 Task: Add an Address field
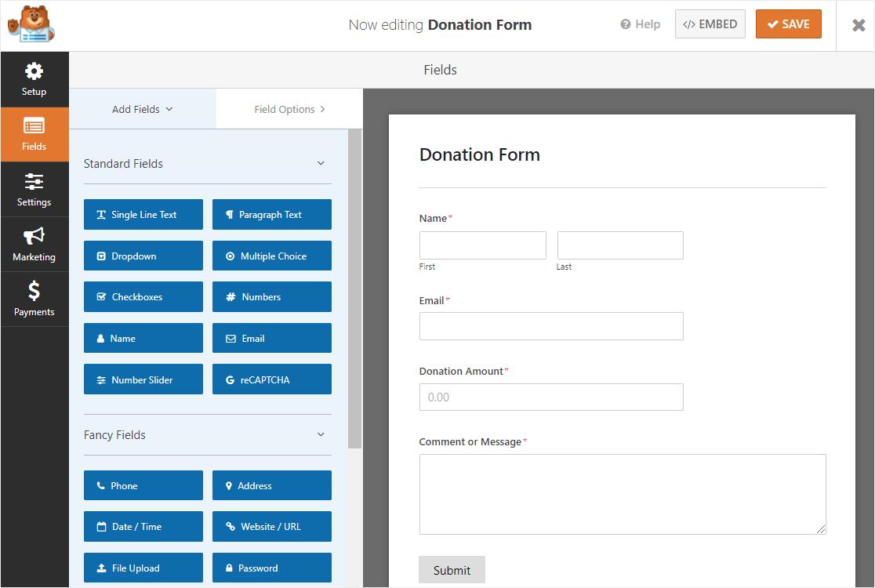pyautogui.click(x=272, y=485)
